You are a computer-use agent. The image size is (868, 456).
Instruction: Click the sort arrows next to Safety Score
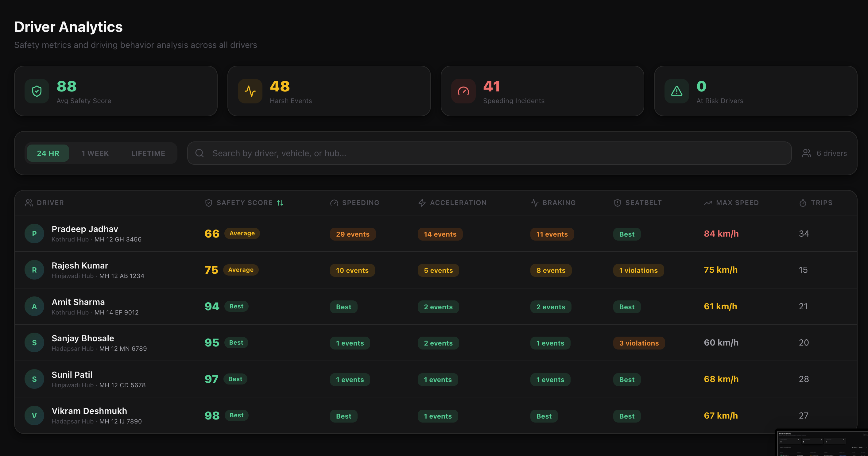tap(280, 203)
